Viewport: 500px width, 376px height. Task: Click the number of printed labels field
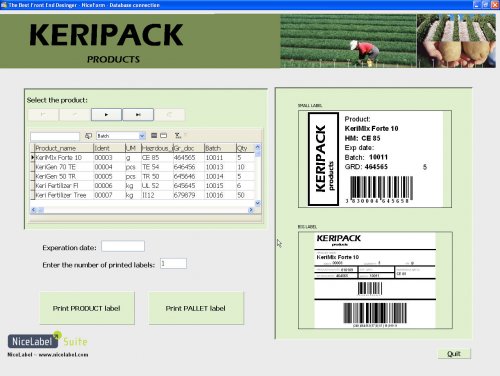173,264
